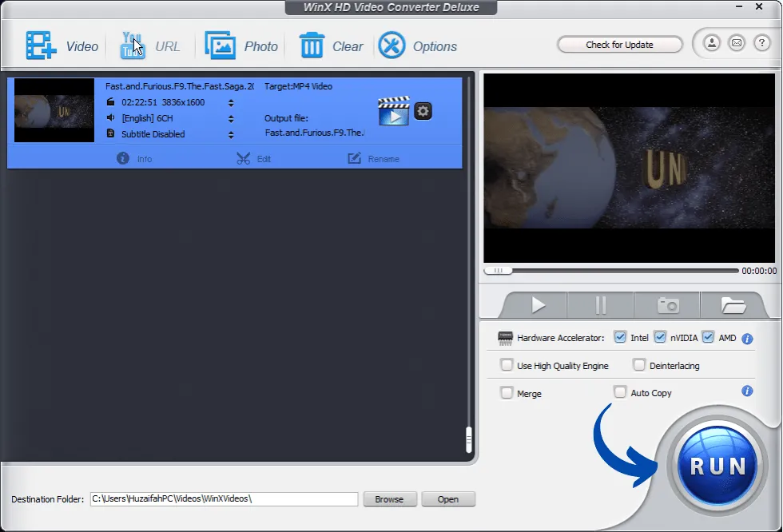Click the Check for Update button
The height and width of the screenshot is (532, 783).
619,45
